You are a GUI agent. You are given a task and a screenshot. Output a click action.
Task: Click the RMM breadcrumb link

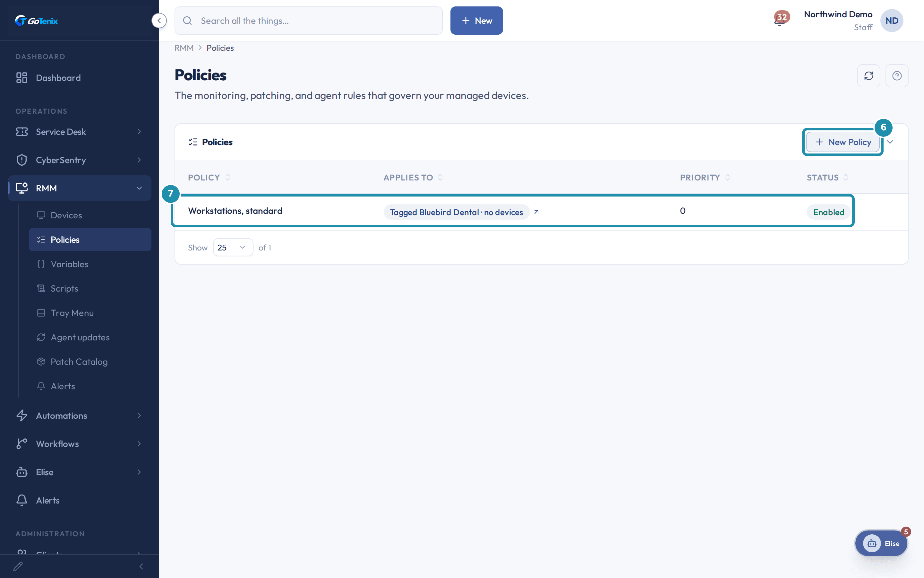click(184, 48)
